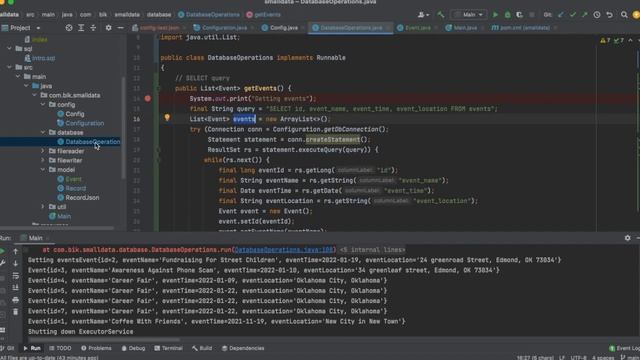Collapse the sql folder
The height and width of the screenshot is (360, 640).
pyautogui.click(x=9, y=49)
